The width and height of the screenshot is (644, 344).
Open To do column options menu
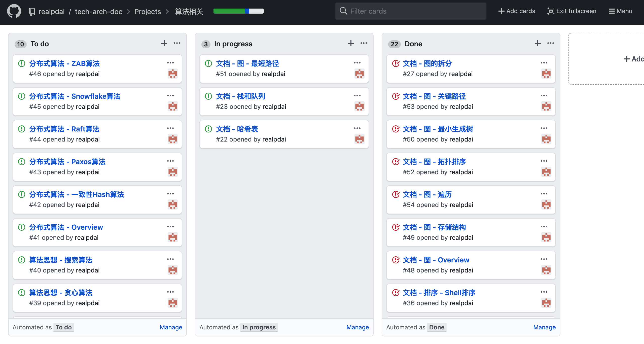[177, 43]
